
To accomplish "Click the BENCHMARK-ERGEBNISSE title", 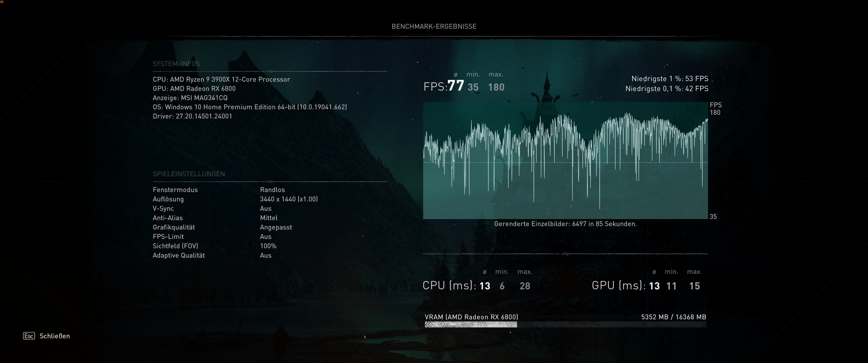I will coord(434,26).
